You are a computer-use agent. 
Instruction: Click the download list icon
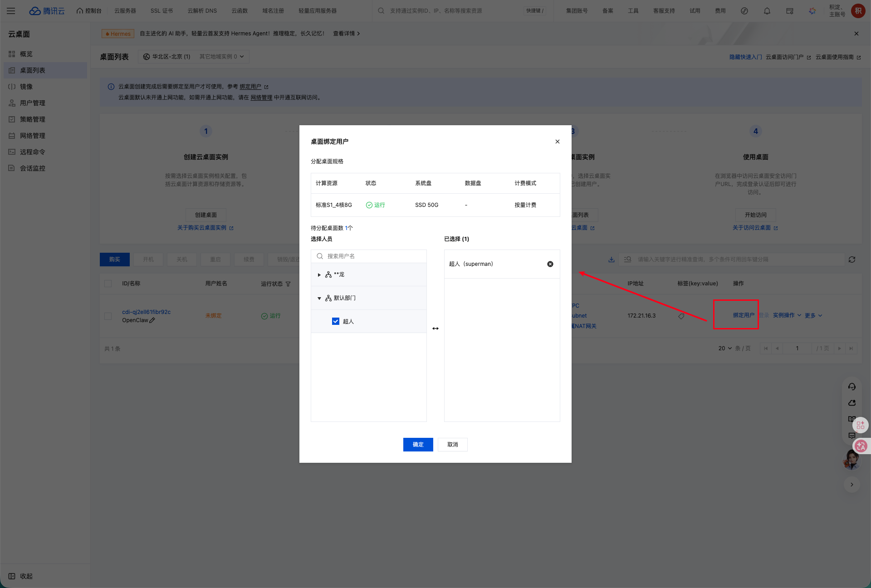point(611,260)
